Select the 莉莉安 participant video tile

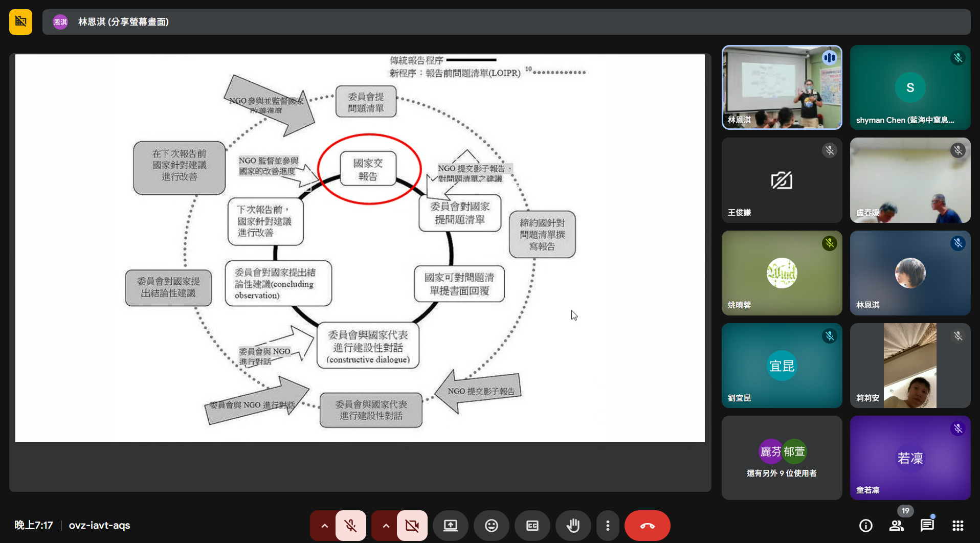point(910,365)
